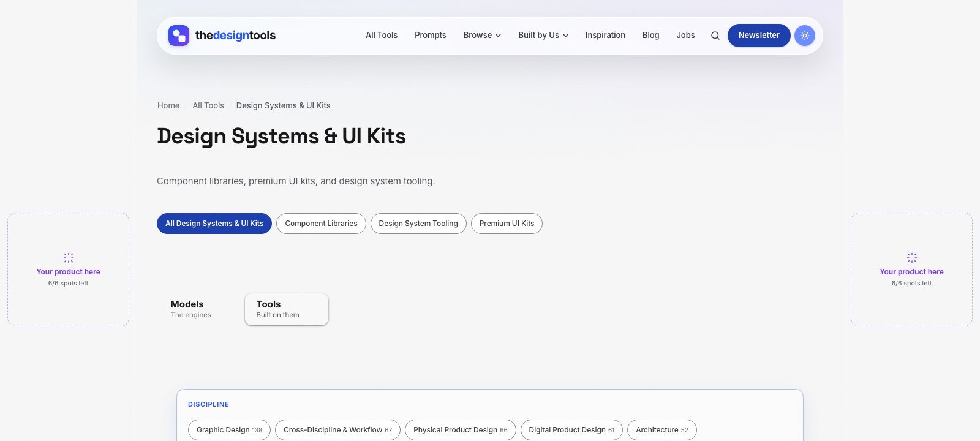The image size is (980, 441).
Task: Select the Graphic Design discipline chip
Action: pos(229,430)
